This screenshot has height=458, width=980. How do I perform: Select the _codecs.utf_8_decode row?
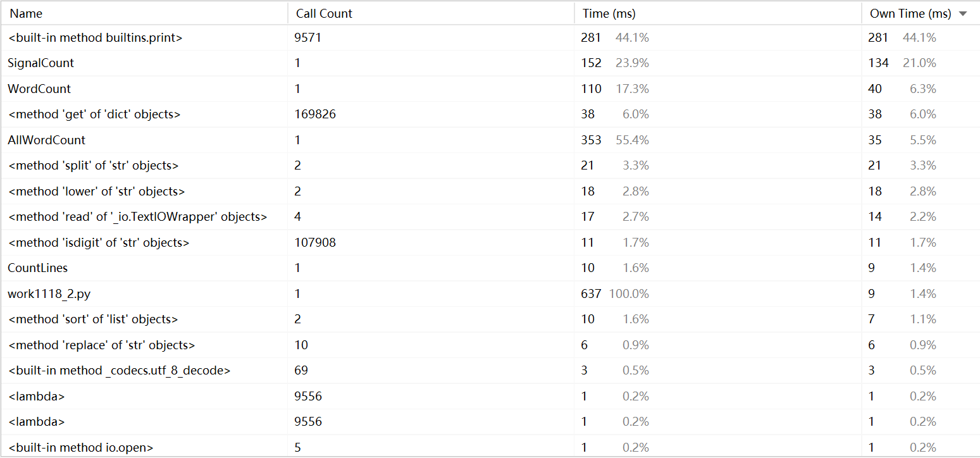119,371
